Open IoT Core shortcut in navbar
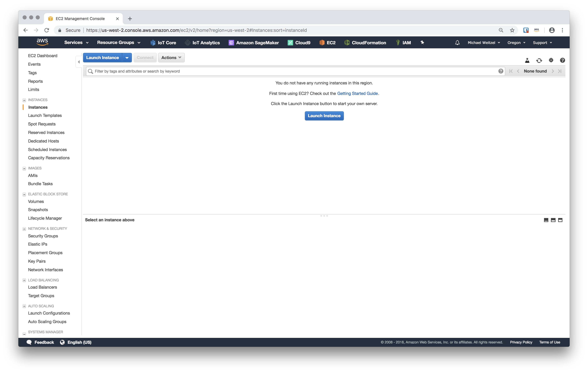Image resolution: width=588 pixels, height=373 pixels. (163, 43)
